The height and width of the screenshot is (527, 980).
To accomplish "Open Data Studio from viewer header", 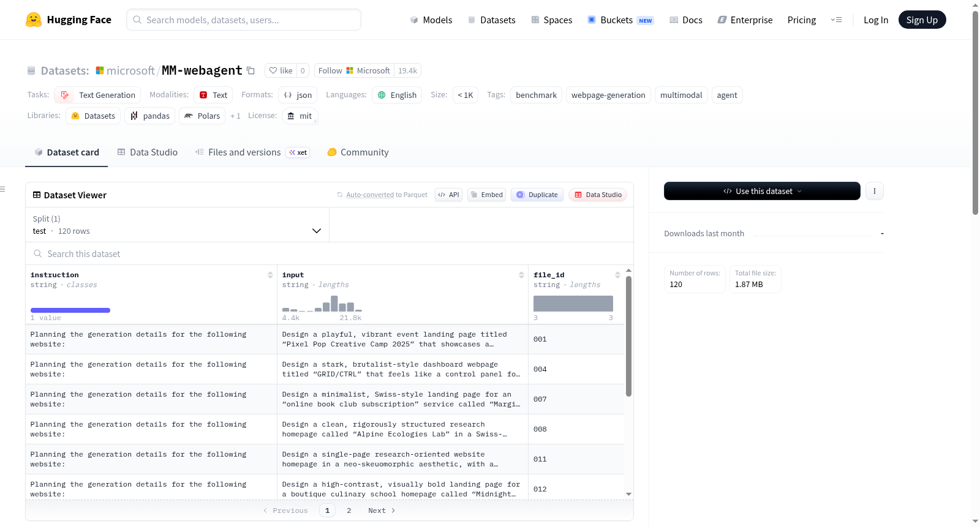I will click(598, 195).
